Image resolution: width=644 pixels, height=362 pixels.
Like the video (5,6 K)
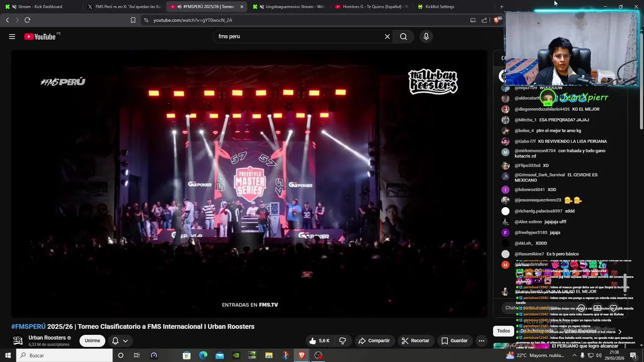coord(319,340)
